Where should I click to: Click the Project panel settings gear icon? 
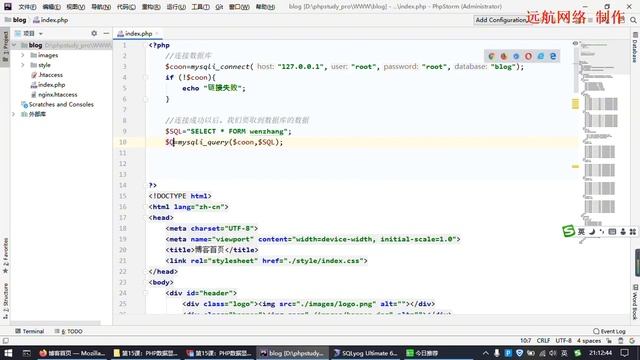[94, 33]
